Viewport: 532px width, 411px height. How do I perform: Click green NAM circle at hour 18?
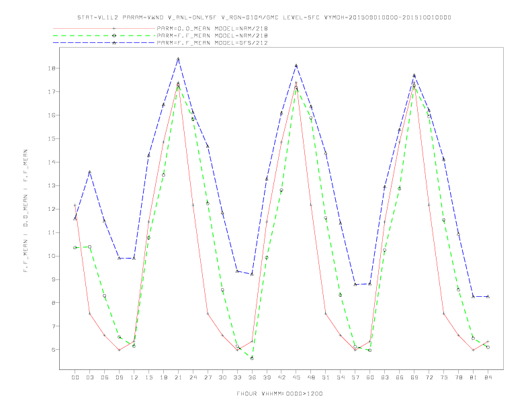click(163, 175)
